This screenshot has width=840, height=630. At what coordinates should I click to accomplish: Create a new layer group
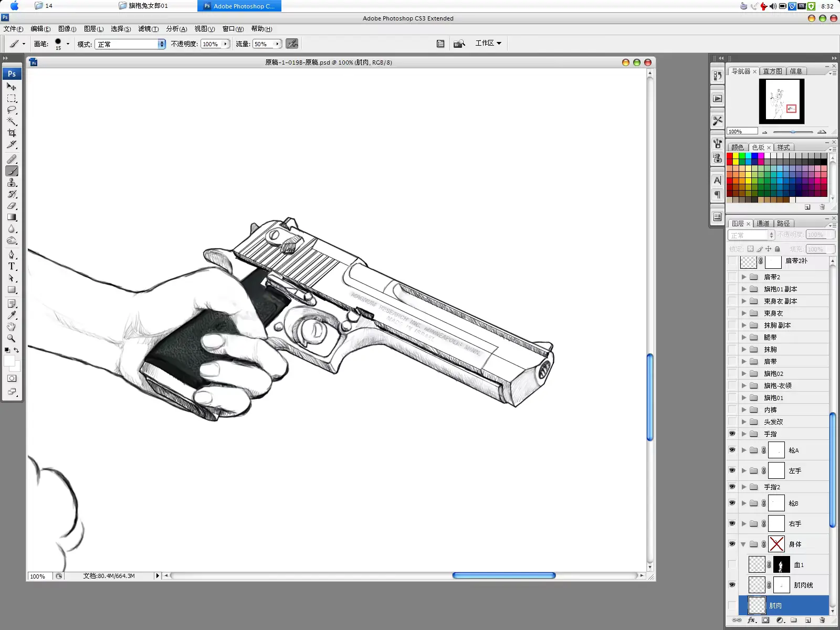point(794,620)
